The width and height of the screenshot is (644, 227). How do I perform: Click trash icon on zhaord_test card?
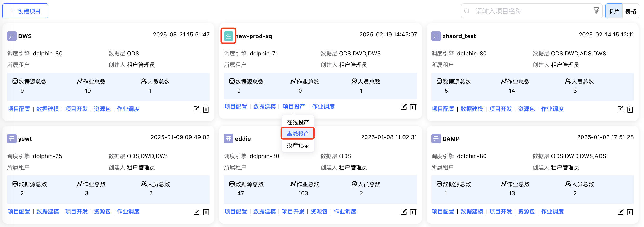coord(630,109)
